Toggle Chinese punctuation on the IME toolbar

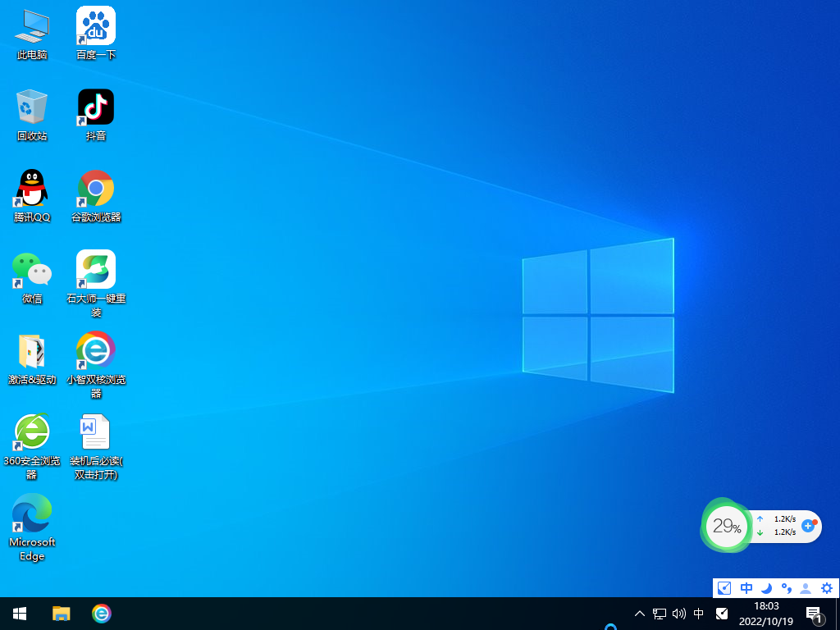tap(786, 588)
